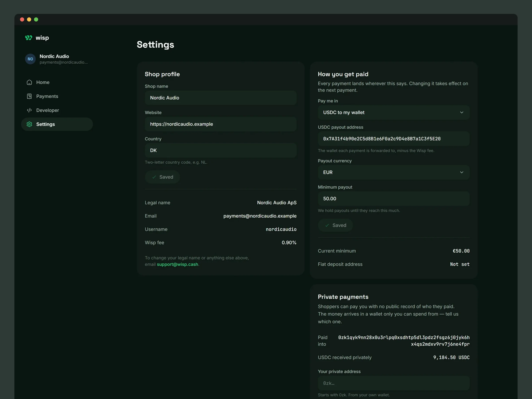The image size is (532, 399).
Task: Open the Pay me in dropdown
Action: click(x=393, y=112)
